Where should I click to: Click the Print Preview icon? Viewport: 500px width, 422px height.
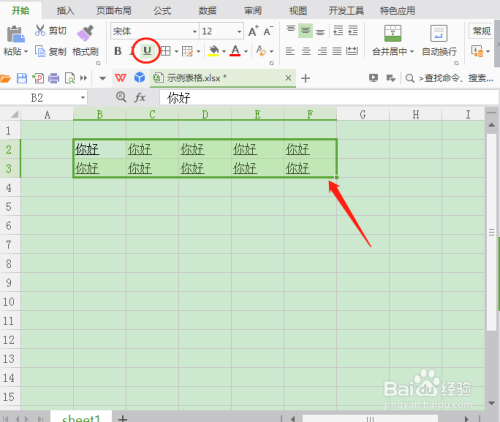click(70, 78)
